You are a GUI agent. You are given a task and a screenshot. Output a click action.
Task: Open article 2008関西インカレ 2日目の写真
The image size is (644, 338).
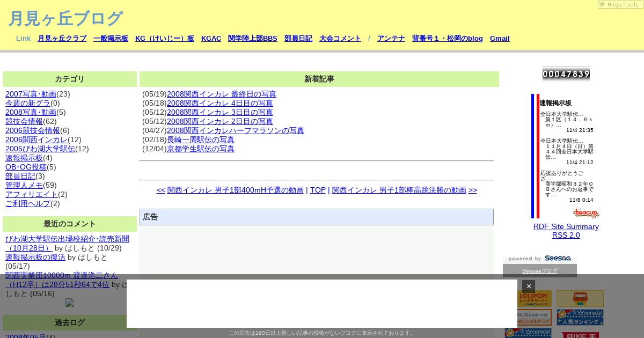220,121
